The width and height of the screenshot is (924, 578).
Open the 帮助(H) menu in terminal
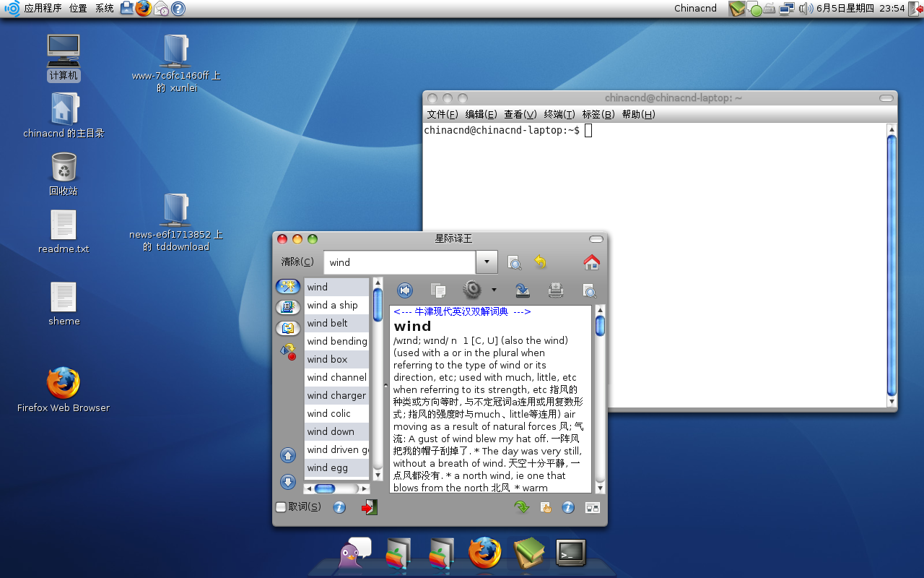(x=638, y=114)
